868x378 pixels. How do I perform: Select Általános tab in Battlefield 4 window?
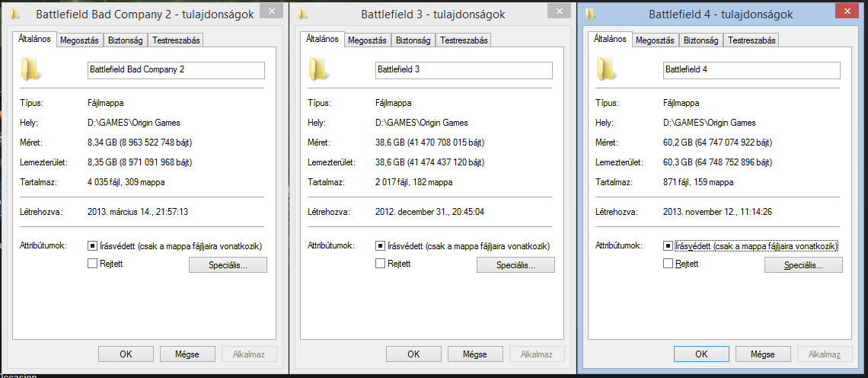click(x=610, y=39)
